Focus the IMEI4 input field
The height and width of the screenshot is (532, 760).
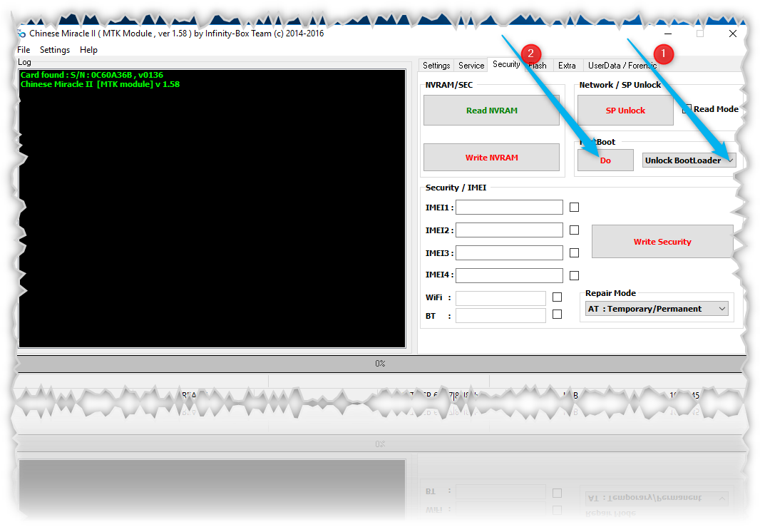pos(509,275)
